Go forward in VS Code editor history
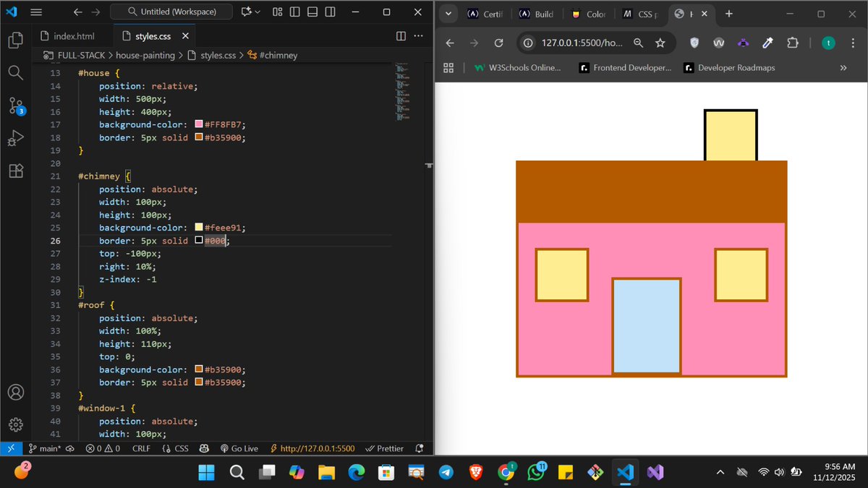The image size is (868, 488). [x=95, y=12]
